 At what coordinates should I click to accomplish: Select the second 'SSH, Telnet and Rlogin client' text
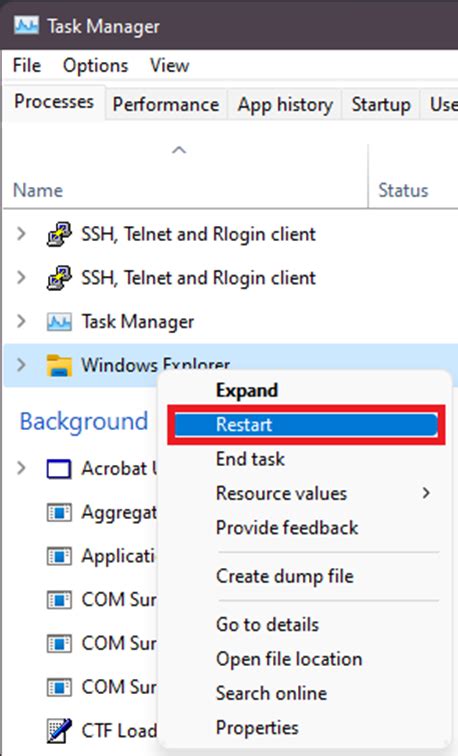(199, 278)
